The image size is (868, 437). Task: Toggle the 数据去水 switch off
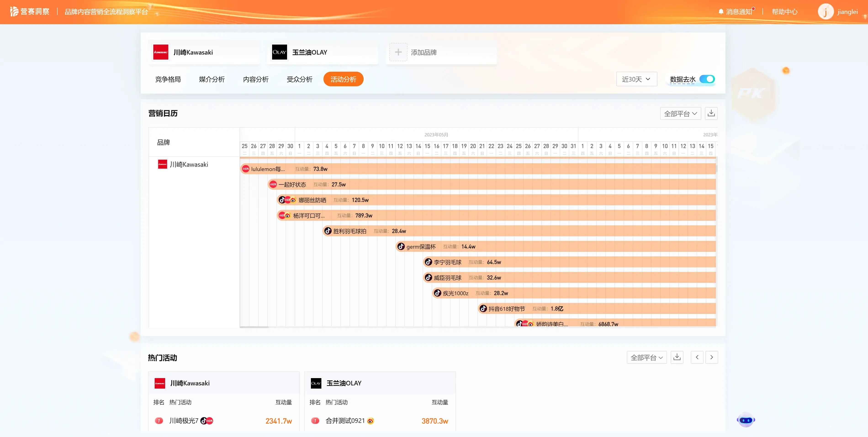tap(707, 79)
